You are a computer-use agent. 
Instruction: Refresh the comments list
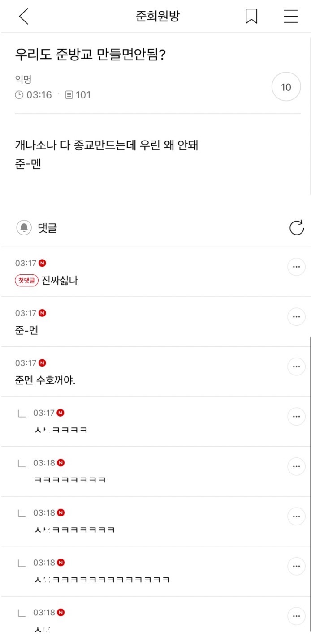pos(297,228)
